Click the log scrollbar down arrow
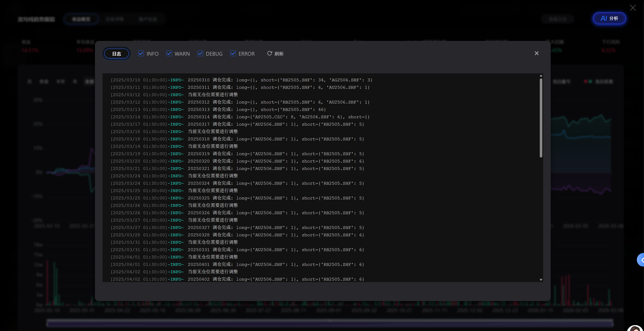The height and width of the screenshot is (331, 644). point(541,280)
